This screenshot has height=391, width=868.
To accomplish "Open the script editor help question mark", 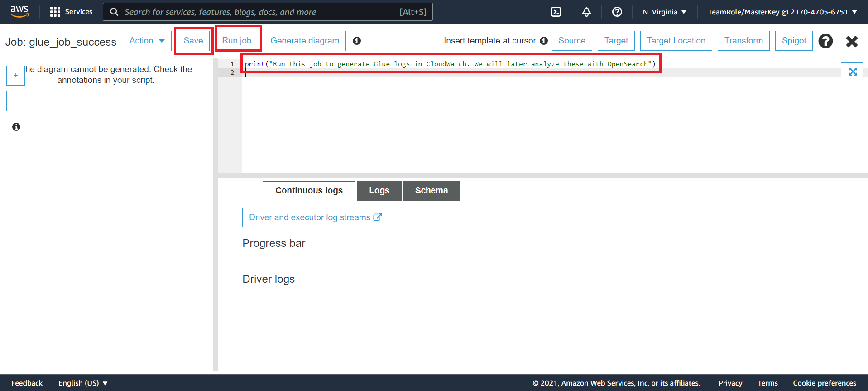I will tap(825, 41).
